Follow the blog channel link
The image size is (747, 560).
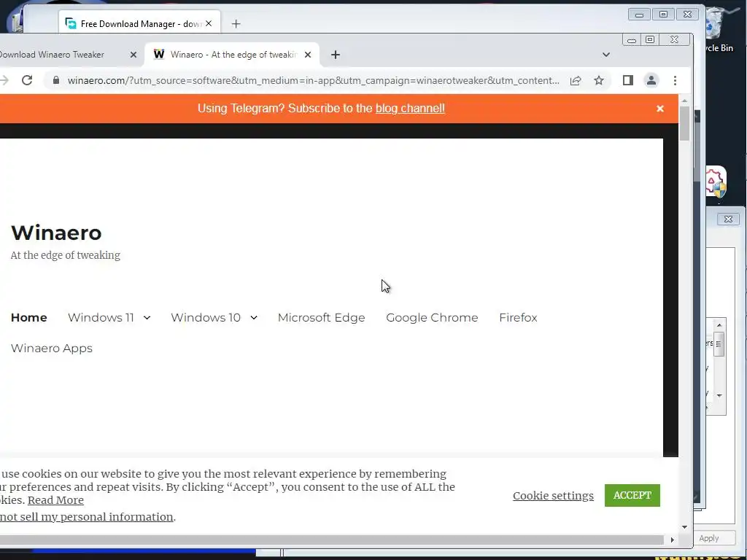[410, 109]
